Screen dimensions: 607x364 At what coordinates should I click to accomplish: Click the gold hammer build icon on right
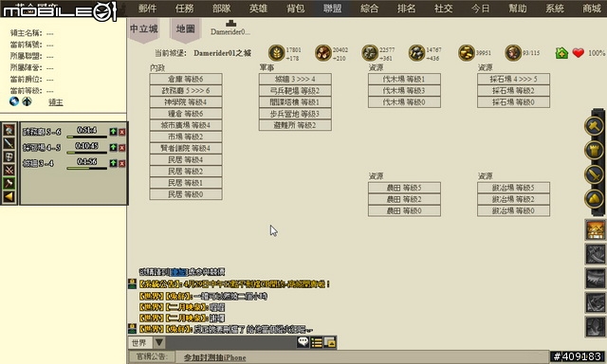(x=595, y=126)
